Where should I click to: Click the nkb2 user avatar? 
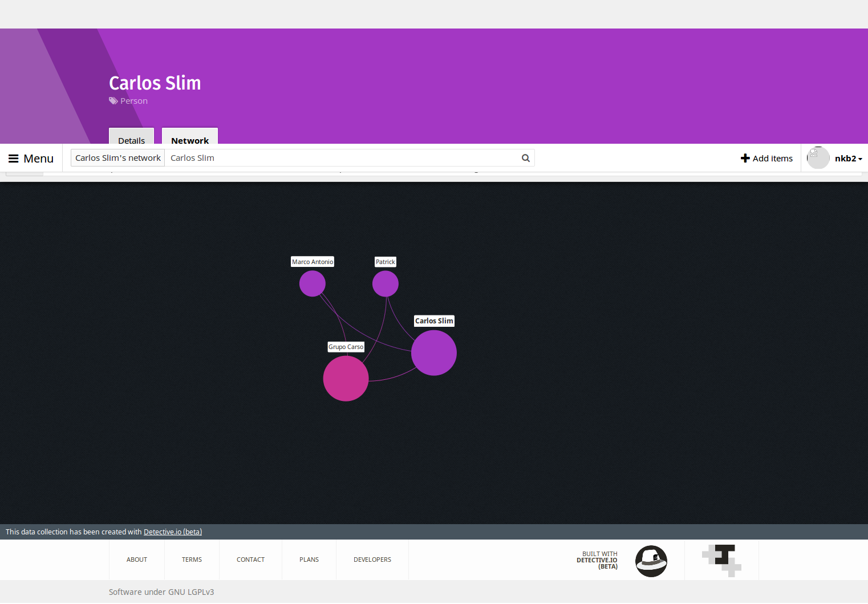(x=818, y=158)
